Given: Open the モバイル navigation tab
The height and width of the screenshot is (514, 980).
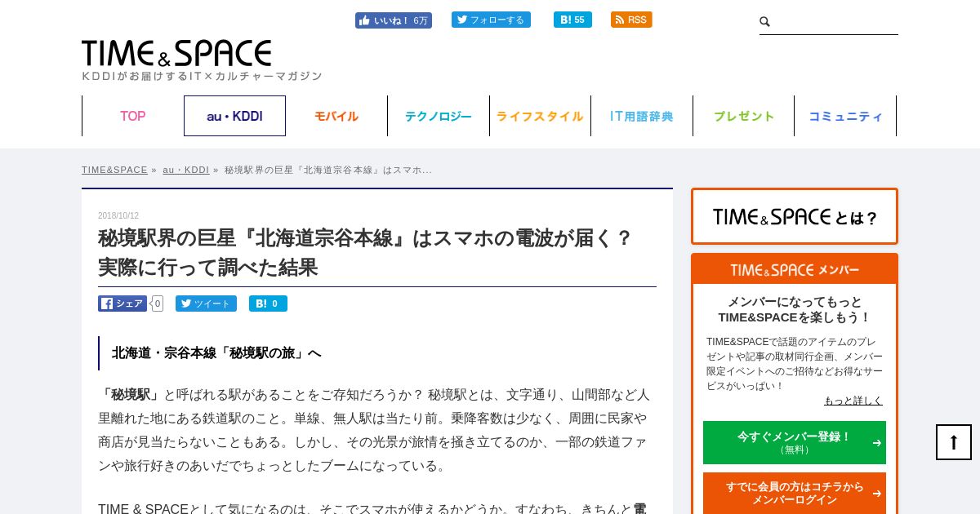Looking at the screenshot, I should point(336,116).
